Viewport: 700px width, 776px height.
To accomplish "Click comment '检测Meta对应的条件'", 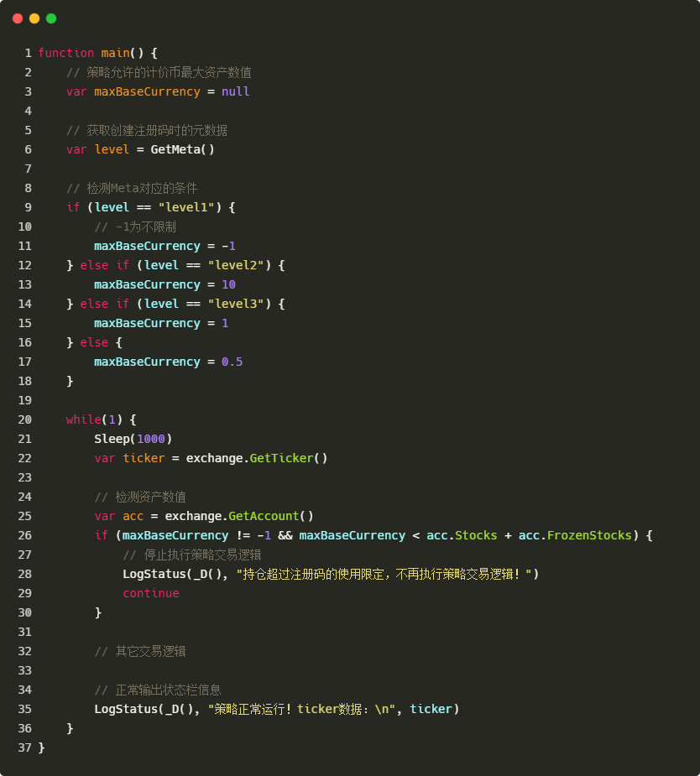I will click(142, 188).
